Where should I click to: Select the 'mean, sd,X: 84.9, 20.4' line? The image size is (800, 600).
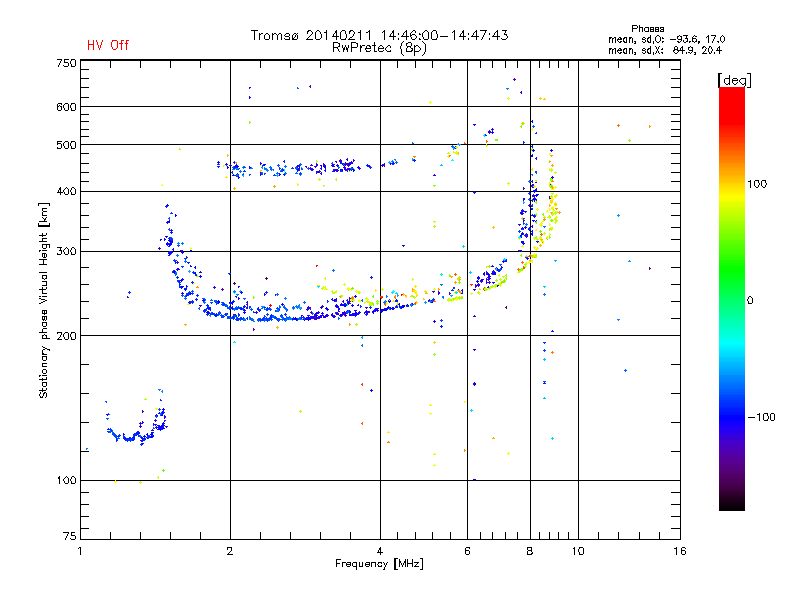pyautogui.click(x=665, y=50)
